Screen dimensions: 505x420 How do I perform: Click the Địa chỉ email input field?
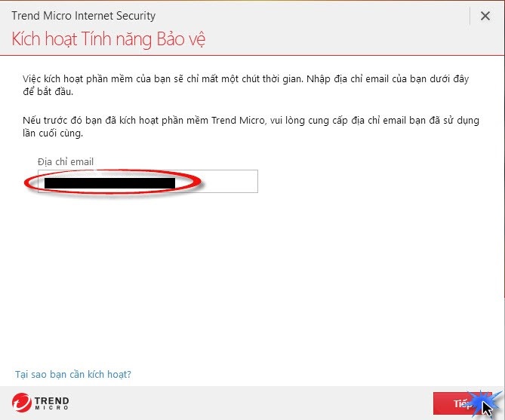(x=148, y=181)
